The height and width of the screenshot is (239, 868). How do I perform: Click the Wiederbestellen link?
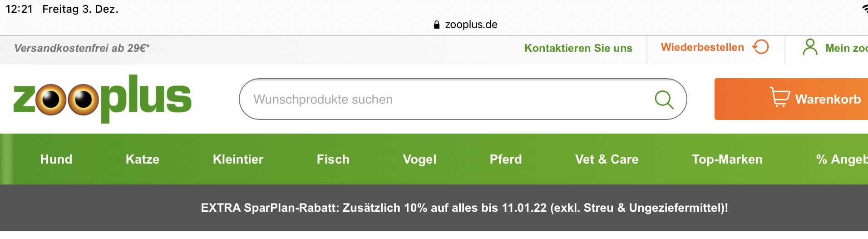click(x=702, y=47)
